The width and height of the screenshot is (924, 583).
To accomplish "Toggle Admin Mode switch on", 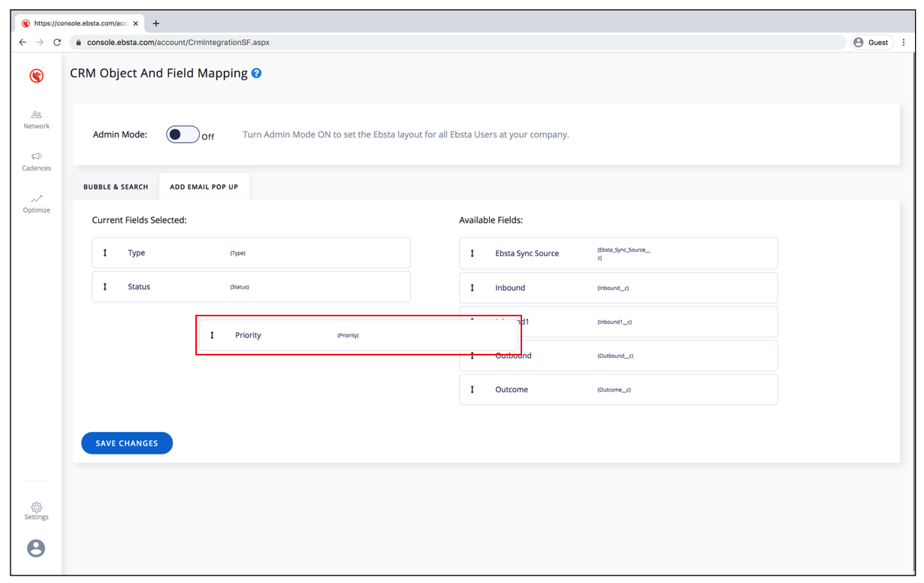I will (183, 134).
